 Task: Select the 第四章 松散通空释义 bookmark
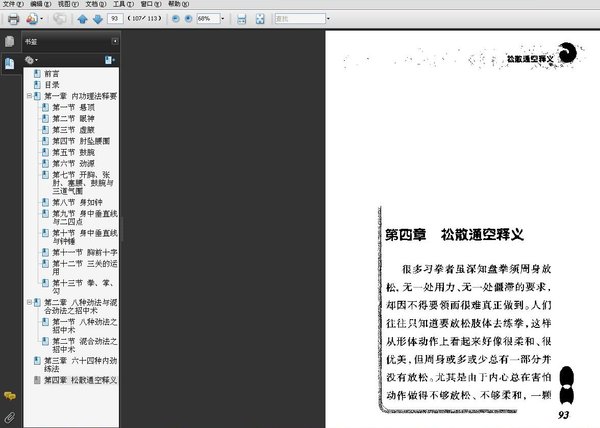tap(80, 380)
